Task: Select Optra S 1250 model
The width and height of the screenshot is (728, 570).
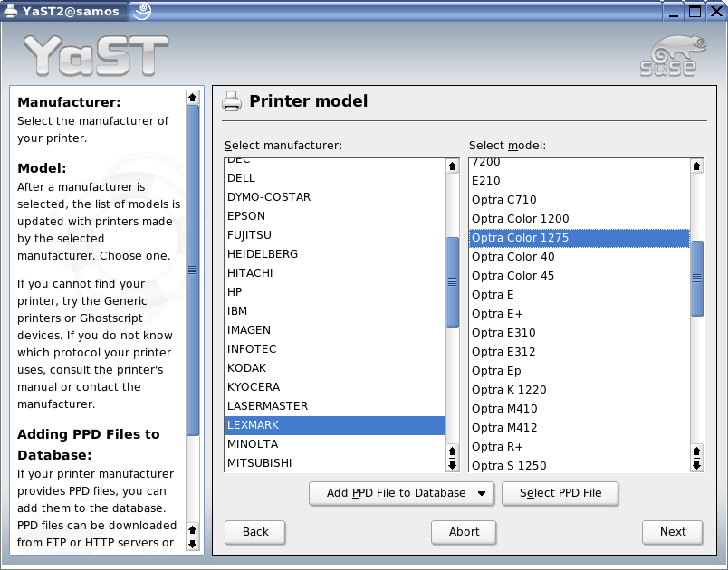Action: pyautogui.click(x=580, y=465)
